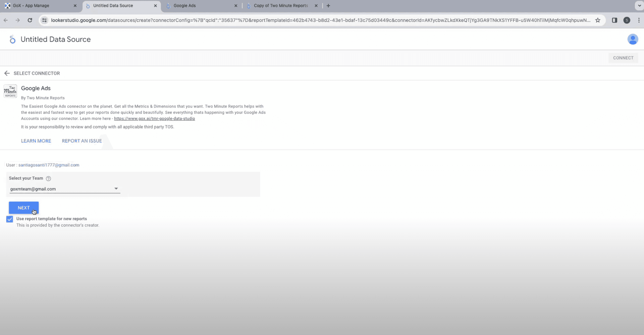
Task: Click the blue NEXT button
Action: coord(24,208)
